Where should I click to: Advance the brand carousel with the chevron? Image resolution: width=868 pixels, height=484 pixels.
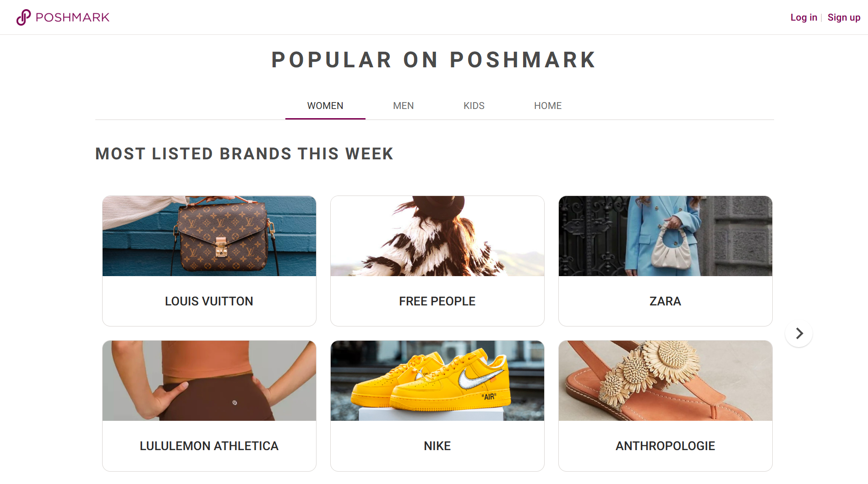point(799,334)
